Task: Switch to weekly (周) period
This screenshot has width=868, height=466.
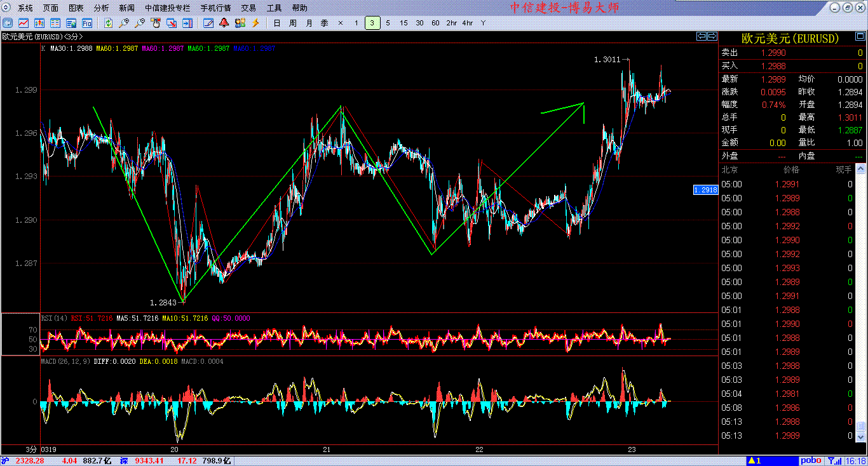Action: (292, 23)
